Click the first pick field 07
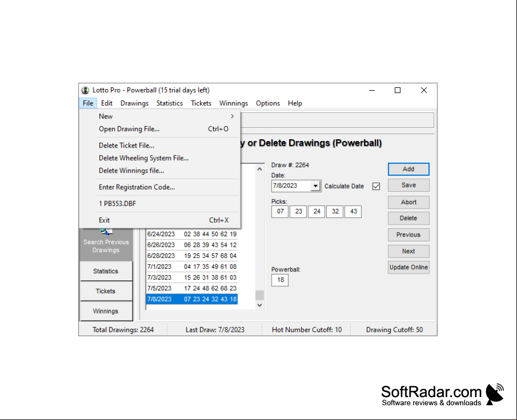 pos(280,211)
